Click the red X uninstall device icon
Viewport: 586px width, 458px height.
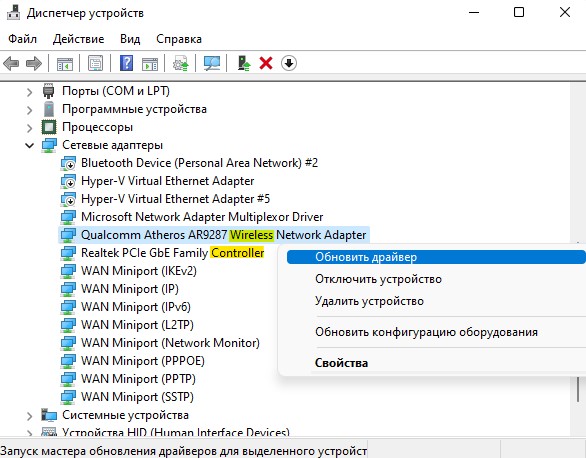click(x=266, y=63)
